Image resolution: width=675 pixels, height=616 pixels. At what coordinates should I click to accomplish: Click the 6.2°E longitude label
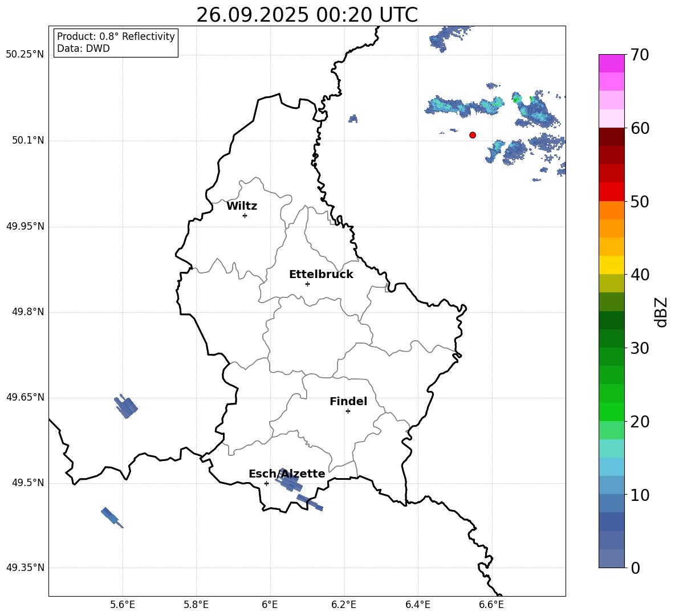[344, 605]
